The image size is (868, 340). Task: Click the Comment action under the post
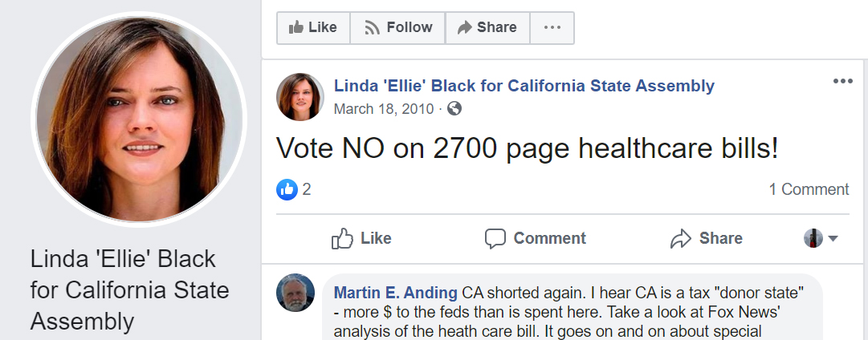(536, 238)
